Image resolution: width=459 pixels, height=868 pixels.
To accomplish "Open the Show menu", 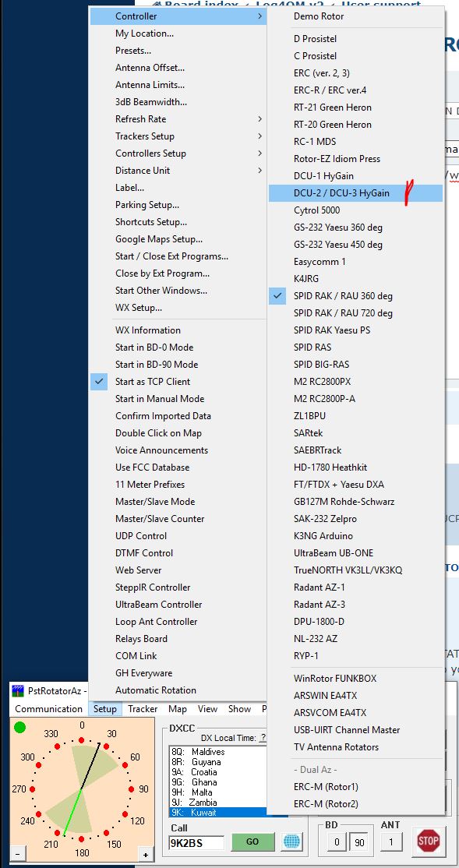I will click(x=240, y=708).
